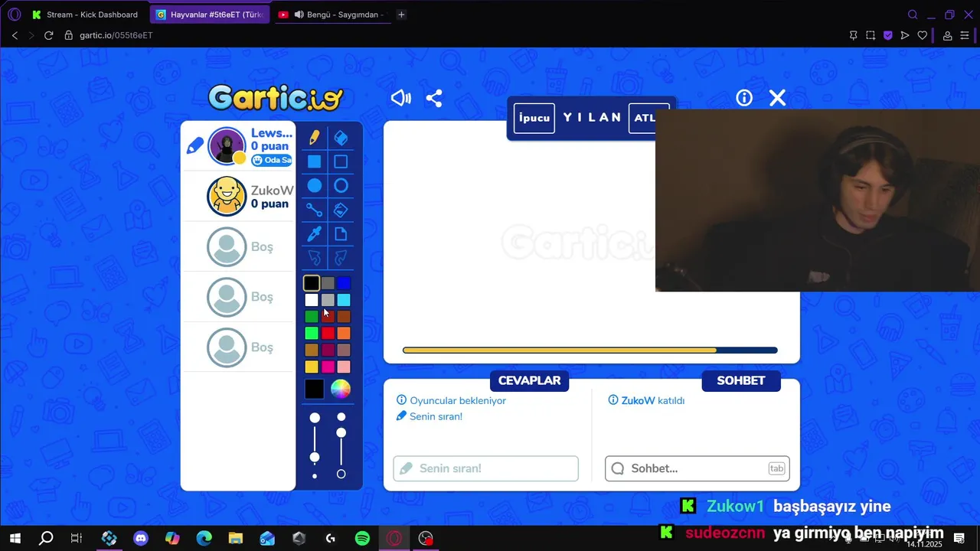Select the SOHBET panel header
Viewport: 980px width, 551px height.
(740, 380)
